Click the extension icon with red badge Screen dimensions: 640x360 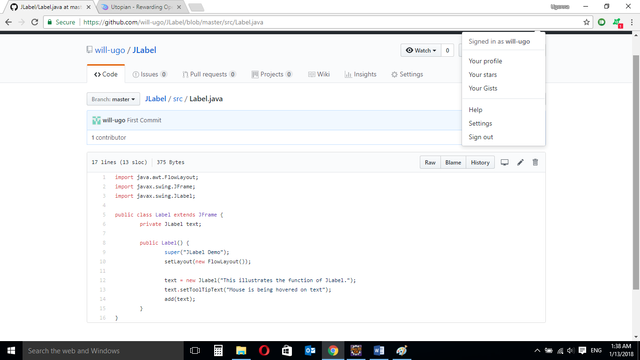(x=618, y=23)
